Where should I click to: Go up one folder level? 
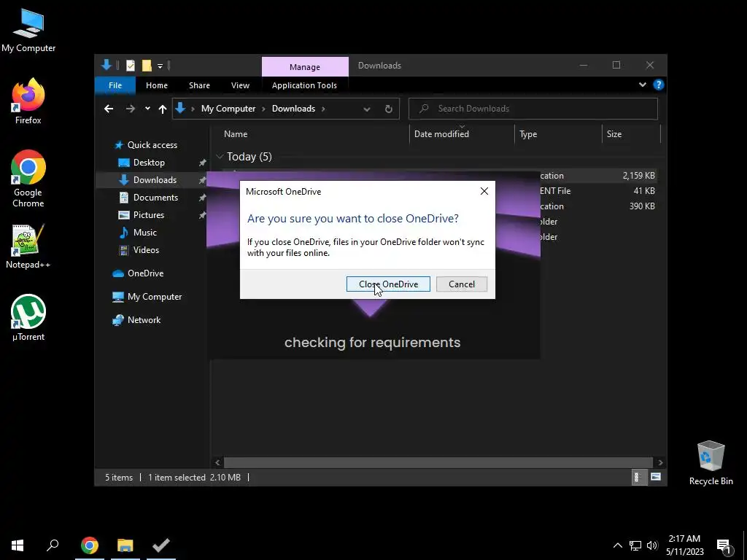(163, 109)
